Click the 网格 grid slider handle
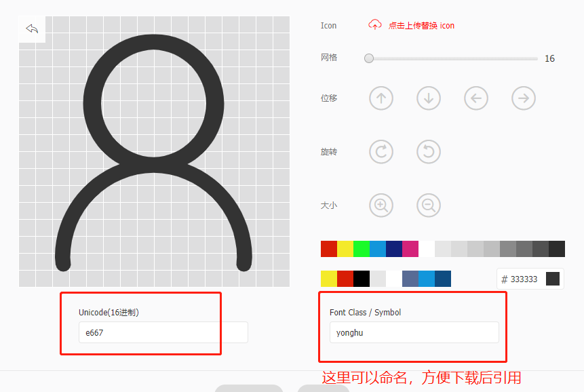Screen dimensions: 584x392 (x=368, y=58)
